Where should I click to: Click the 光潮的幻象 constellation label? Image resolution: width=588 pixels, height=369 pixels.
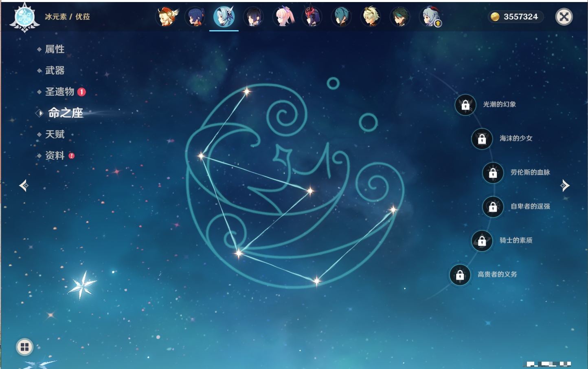[x=499, y=104]
